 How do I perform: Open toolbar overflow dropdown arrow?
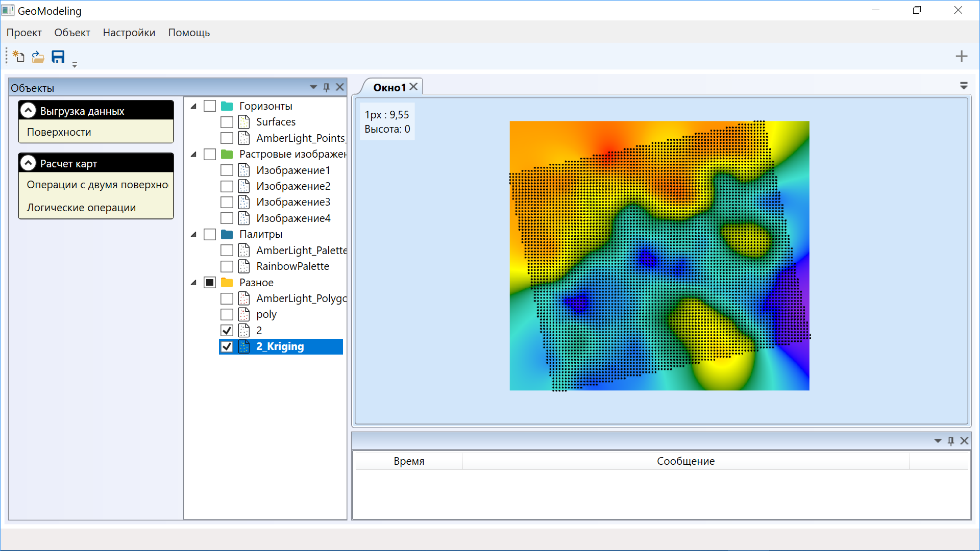tap(75, 65)
